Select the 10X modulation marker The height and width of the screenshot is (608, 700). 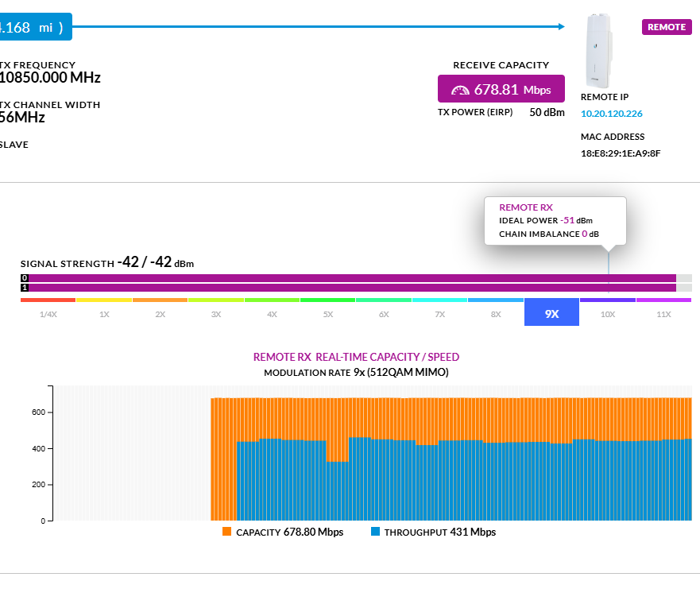(x=607, y=315)
